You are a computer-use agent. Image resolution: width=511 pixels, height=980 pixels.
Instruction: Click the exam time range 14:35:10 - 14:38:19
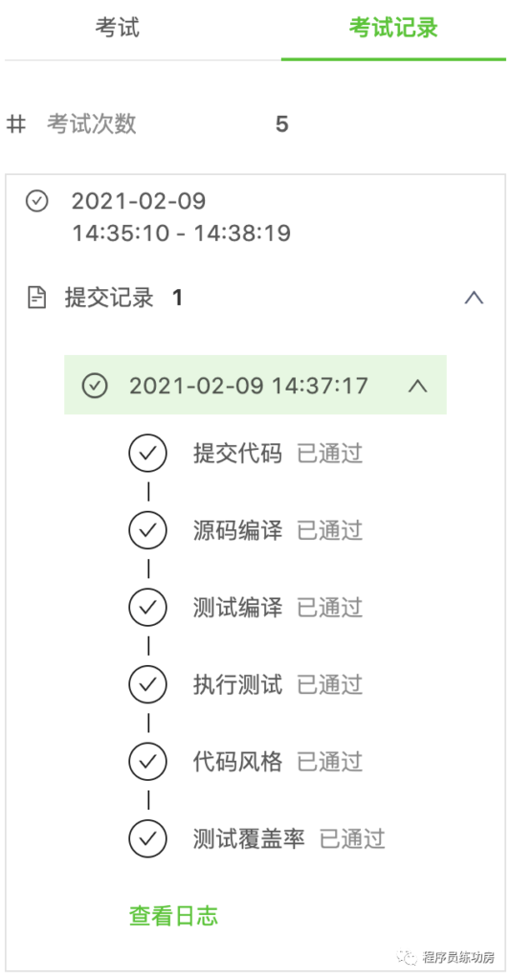(181, 234)
